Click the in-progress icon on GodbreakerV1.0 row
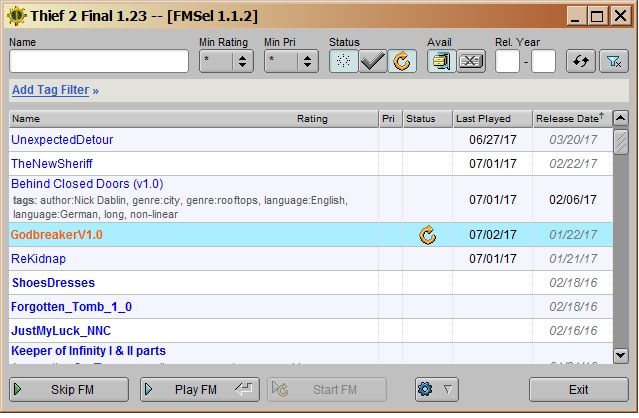This screenshot has height=418, width=639. click(x=427, y=235)
